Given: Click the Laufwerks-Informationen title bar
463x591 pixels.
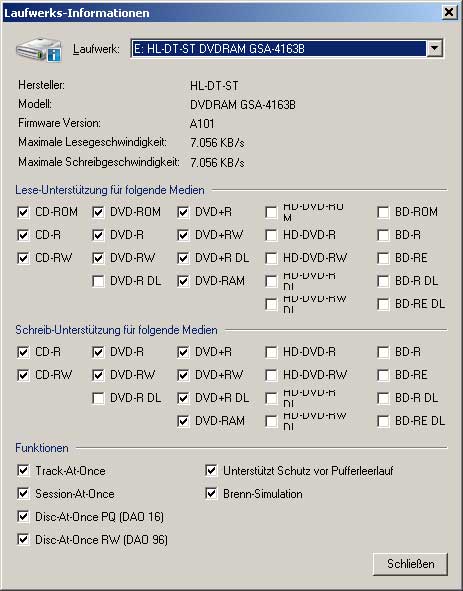Looking at the screenshot, I should [x=222, y=12].
